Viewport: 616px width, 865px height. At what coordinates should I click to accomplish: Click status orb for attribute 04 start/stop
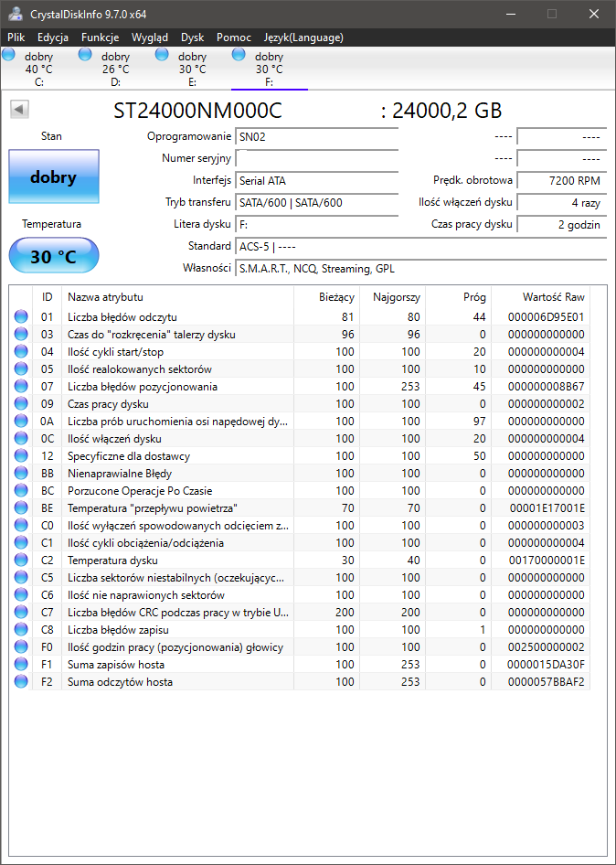point(21,351)
